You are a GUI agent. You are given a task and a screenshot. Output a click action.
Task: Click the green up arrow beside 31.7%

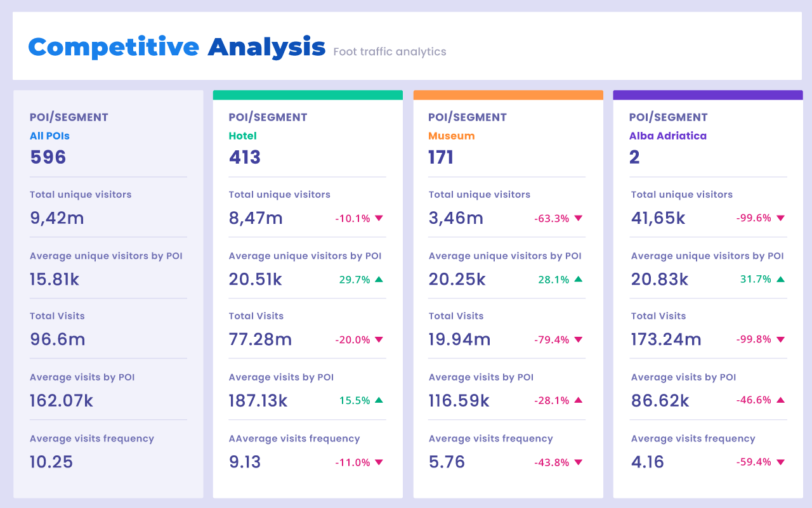click(x=780, y=279)
